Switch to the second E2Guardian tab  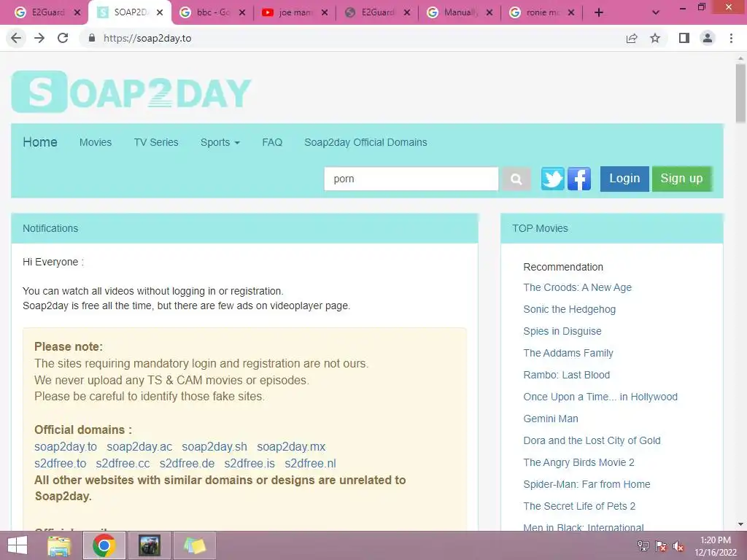377,13
